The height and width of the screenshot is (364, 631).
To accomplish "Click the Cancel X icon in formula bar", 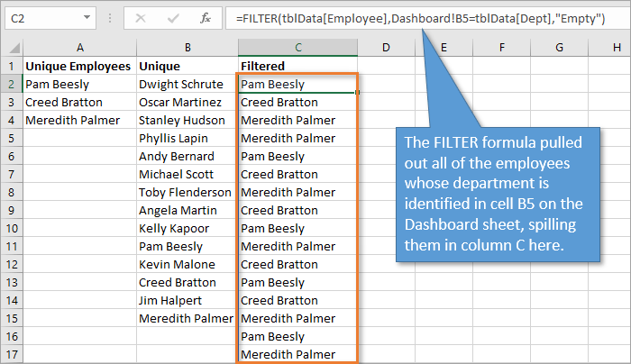I will [141, 17].
